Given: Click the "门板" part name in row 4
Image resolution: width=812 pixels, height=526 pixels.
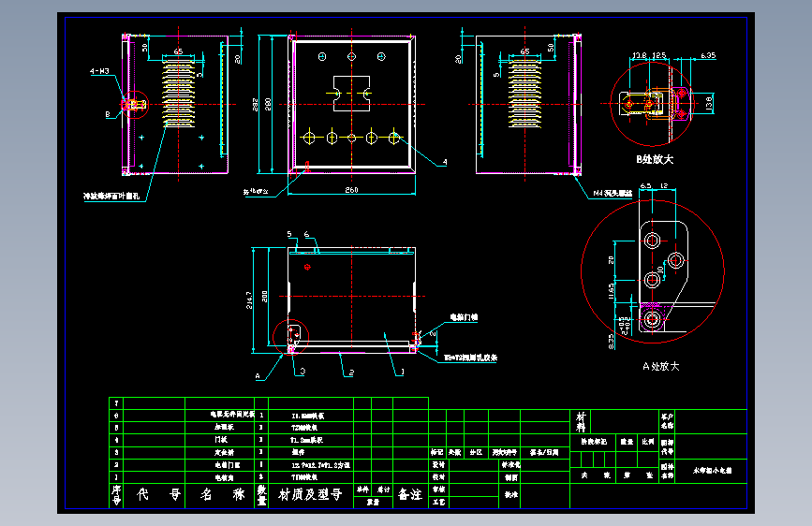Looking at the screenshot, I should point(221,440).
